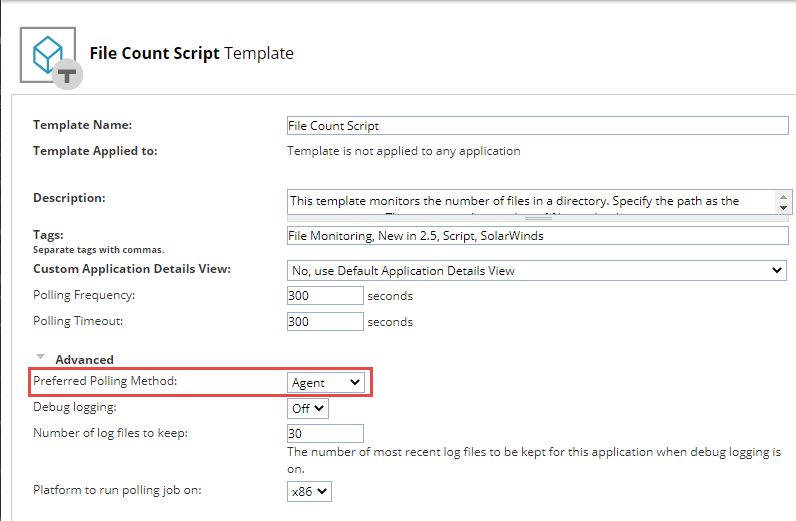This screenshot has height=521, width=796.
Task: Click the gray T badge on template icon
Action: pyautogui.click(x=67, y=75)
